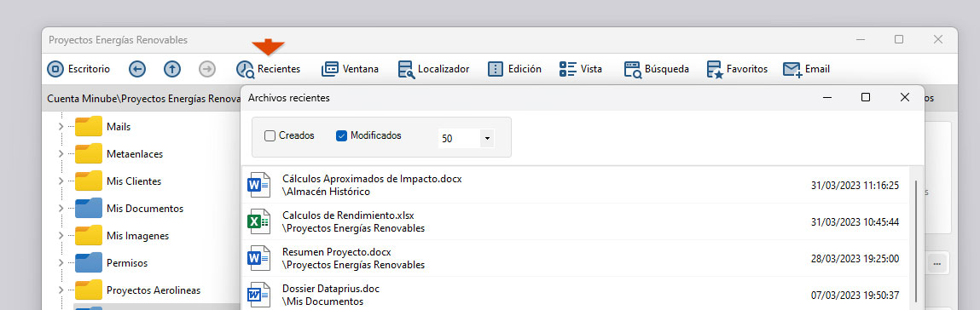Select the Mis Imagenes folder icon

(x=88, y=236)
